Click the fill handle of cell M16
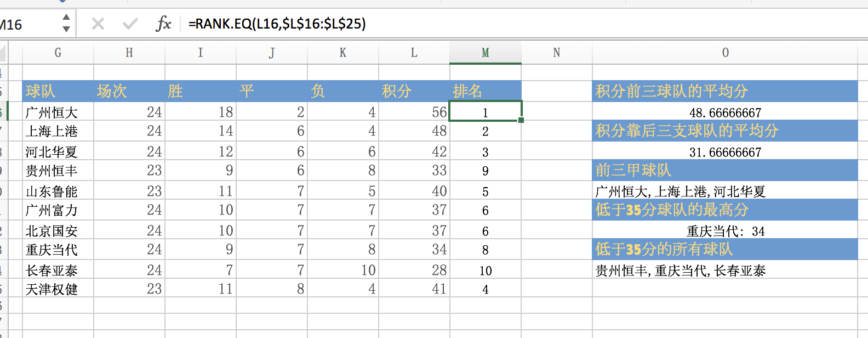The width and height of the screenshot is (868, 338). [521, 120]
